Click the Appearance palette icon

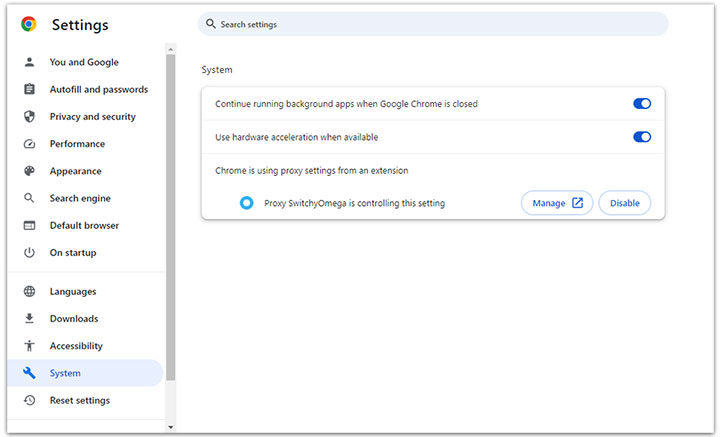point(29,171)
